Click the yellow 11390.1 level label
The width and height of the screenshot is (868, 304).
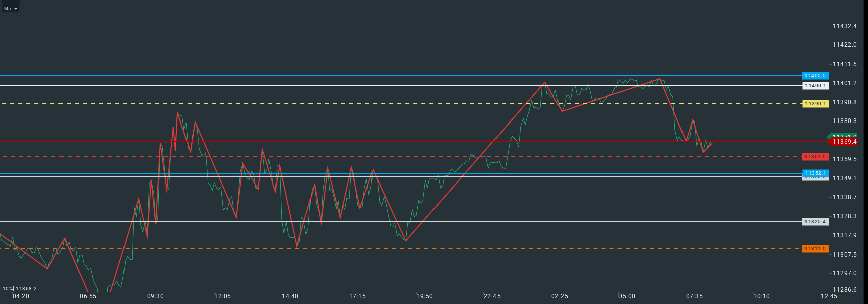[x=815, y=104]
